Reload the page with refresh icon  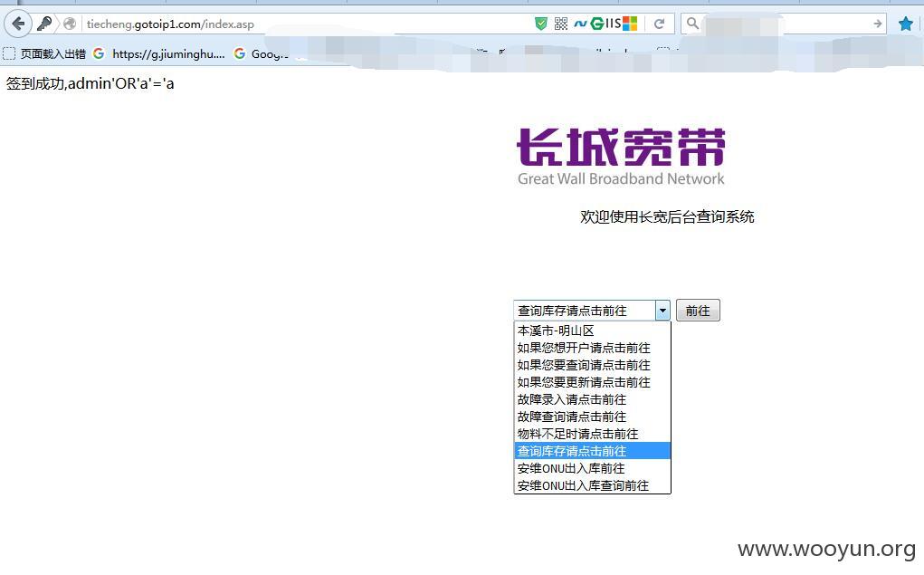point(659,24)
